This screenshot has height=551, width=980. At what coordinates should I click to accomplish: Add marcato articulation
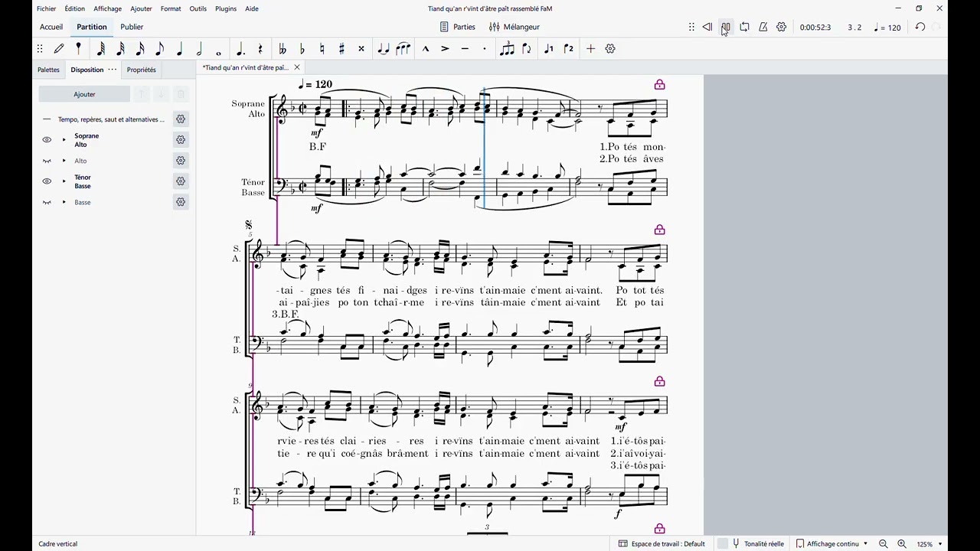click(425, 48)
